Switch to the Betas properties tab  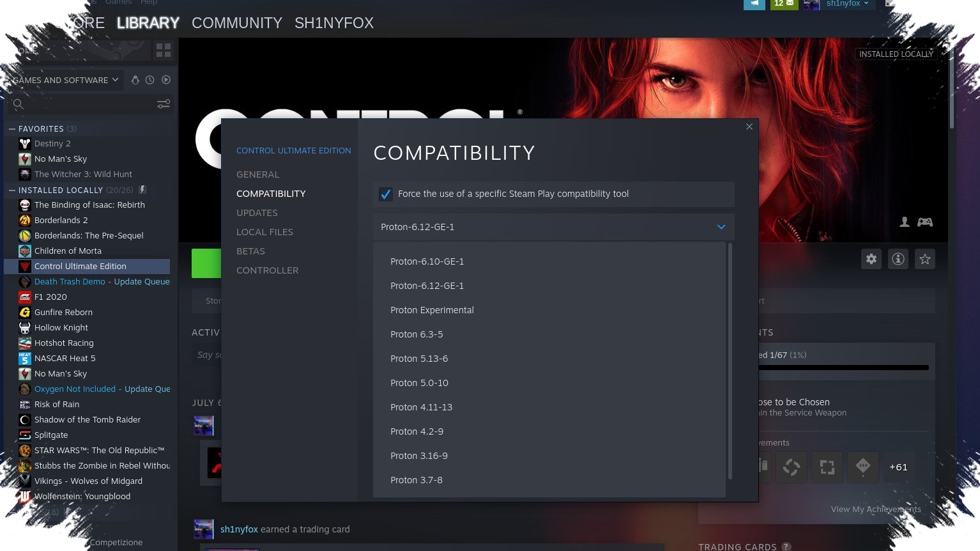(x=250, y=251)
